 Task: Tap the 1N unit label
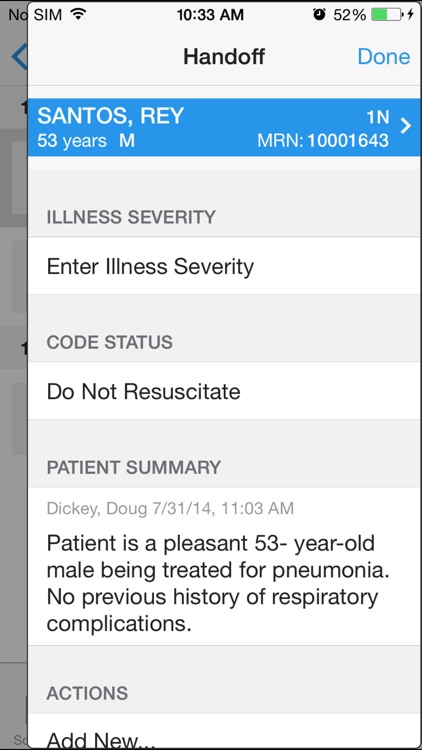pos(378,117)
